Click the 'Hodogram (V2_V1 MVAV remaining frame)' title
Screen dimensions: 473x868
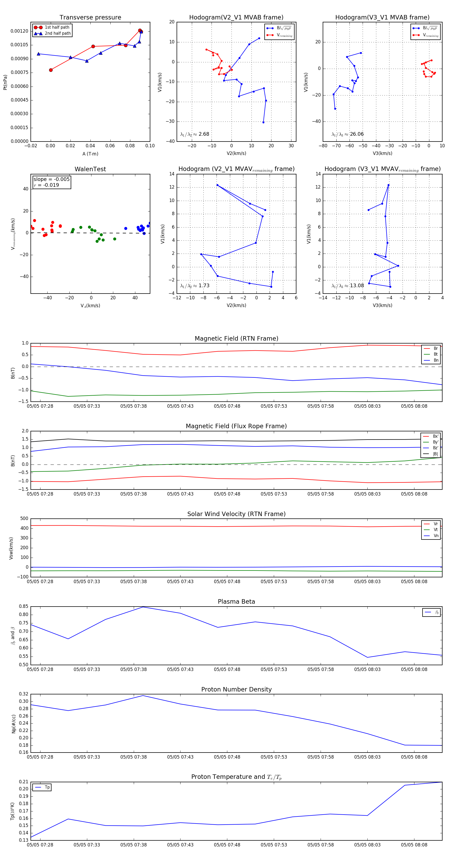(x=236, y=169)
